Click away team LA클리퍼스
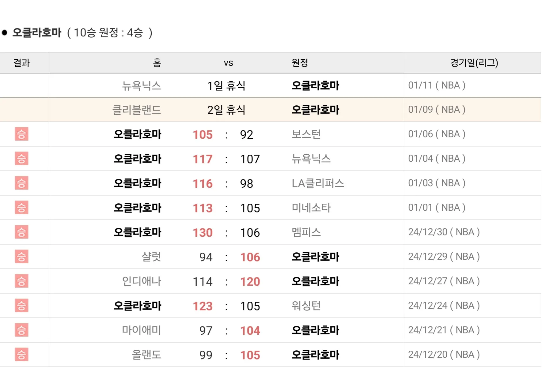This screenshot has width=545, height=392. [x=318, y=183]
